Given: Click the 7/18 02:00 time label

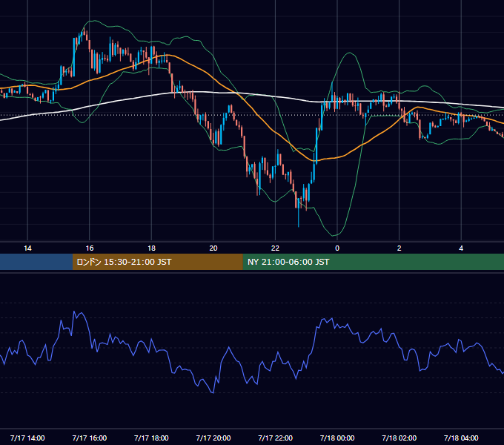Looking at the screenshot, I should 399,438.
